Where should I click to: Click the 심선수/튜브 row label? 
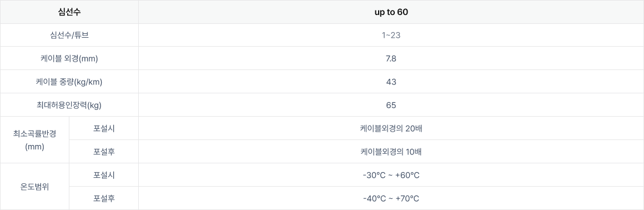tap(69, 35)
